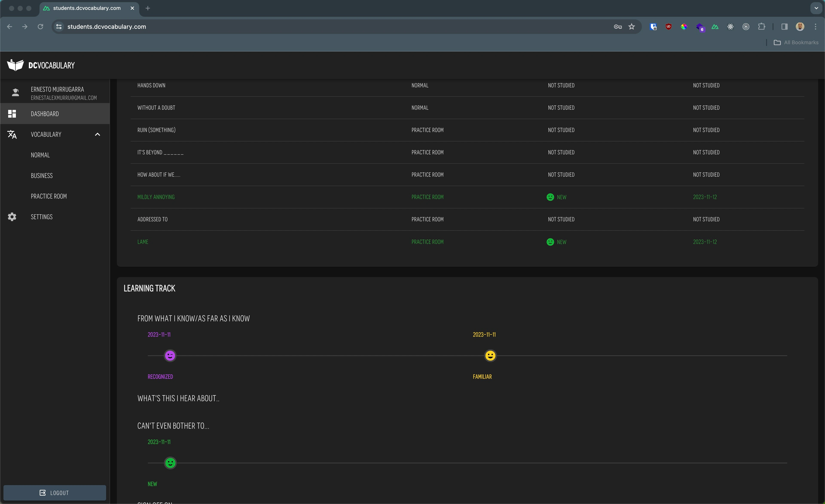Image resolution: width=825 pixels, height=504 pixels.
Task: Open the Chrome profile avatar
Action: [800, 27]
